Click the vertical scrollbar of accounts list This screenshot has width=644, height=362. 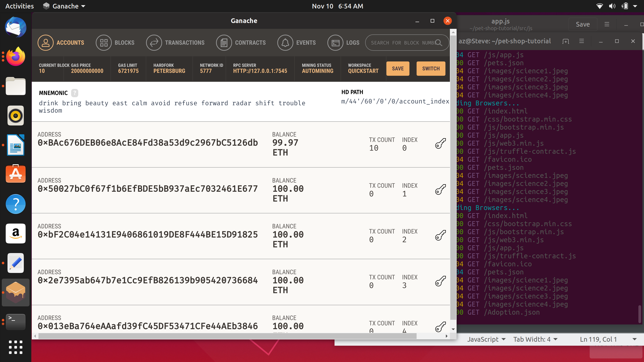453,175
